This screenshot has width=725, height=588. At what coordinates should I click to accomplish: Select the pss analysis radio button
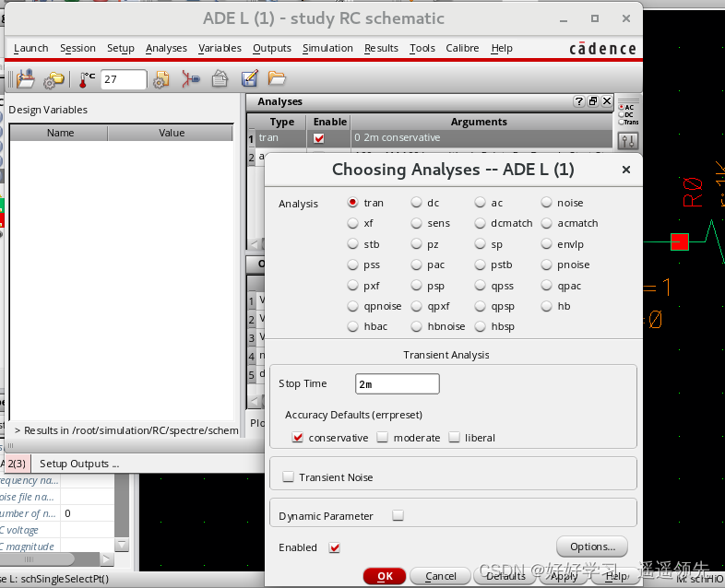(352, 265)
